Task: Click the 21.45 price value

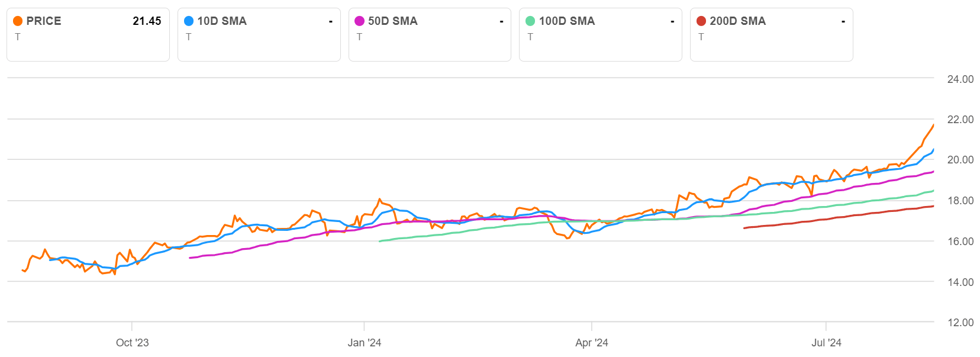Action: (147, 21)
